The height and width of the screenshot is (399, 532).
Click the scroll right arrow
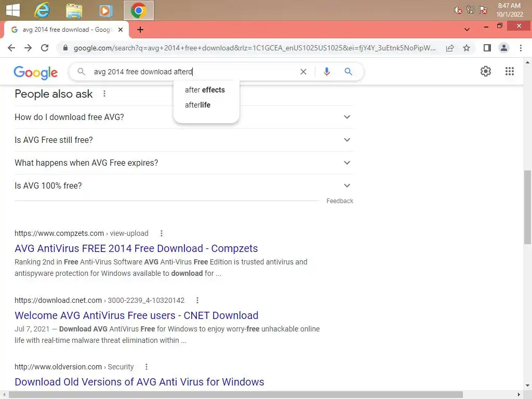[518, 395]
